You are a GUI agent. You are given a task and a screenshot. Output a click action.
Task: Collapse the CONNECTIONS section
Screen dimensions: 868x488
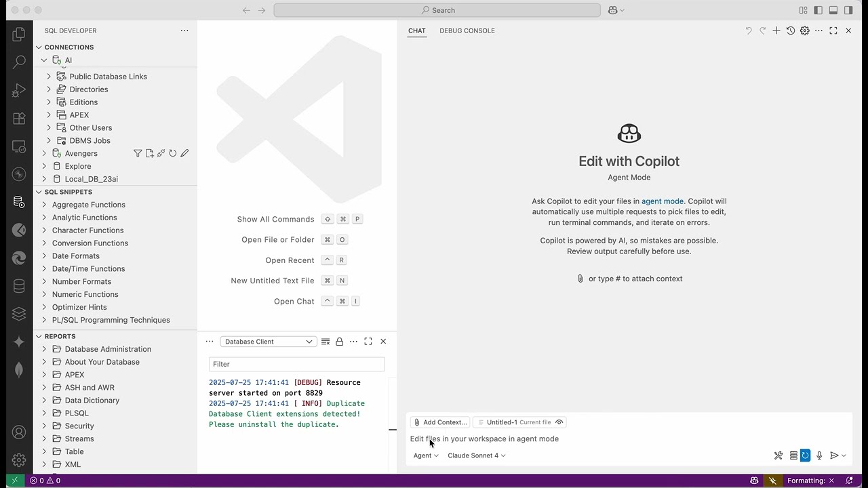(x=69, y=47)
